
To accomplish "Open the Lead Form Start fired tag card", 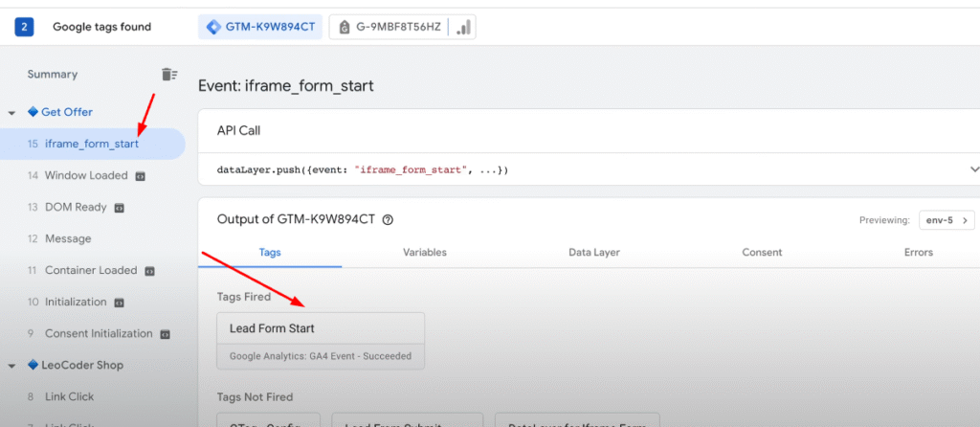I will pos(321,341).
